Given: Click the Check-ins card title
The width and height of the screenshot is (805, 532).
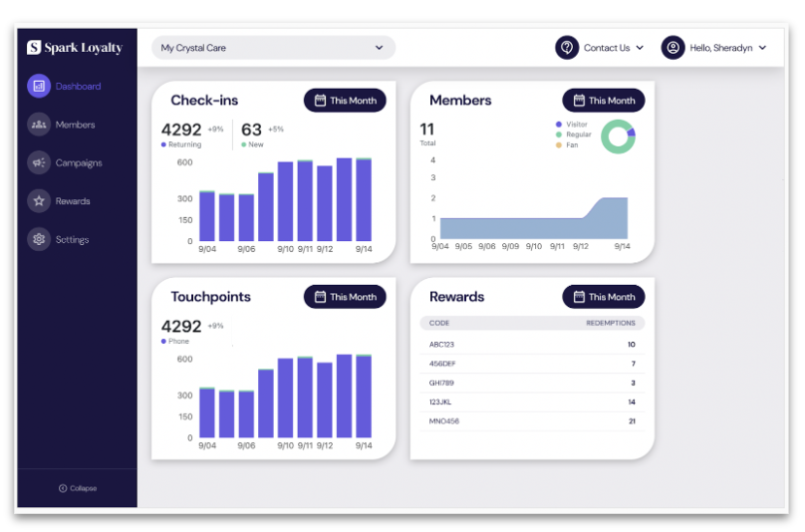Looking at the screenshot, I should (x=204, y=101).
